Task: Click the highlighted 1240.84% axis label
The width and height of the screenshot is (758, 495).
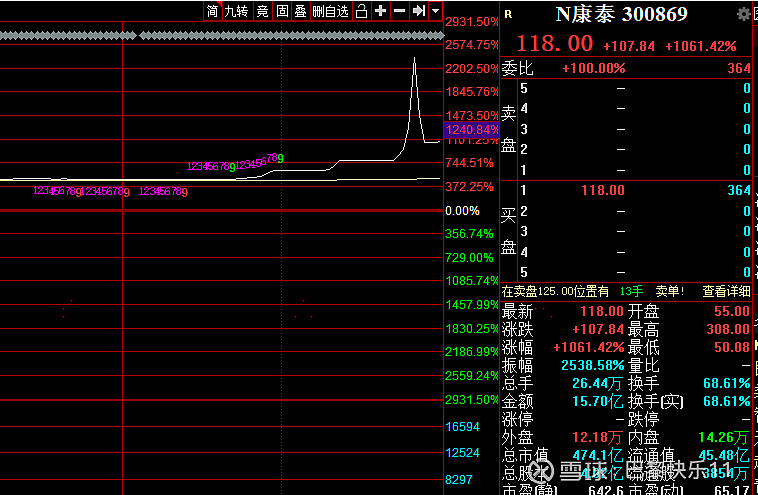Action: point(471,130)
